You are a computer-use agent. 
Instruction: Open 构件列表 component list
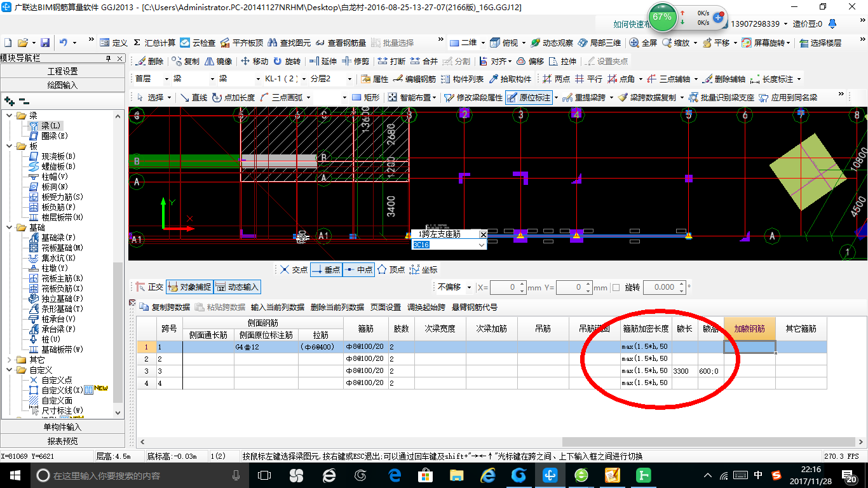(x=461, y=79)
